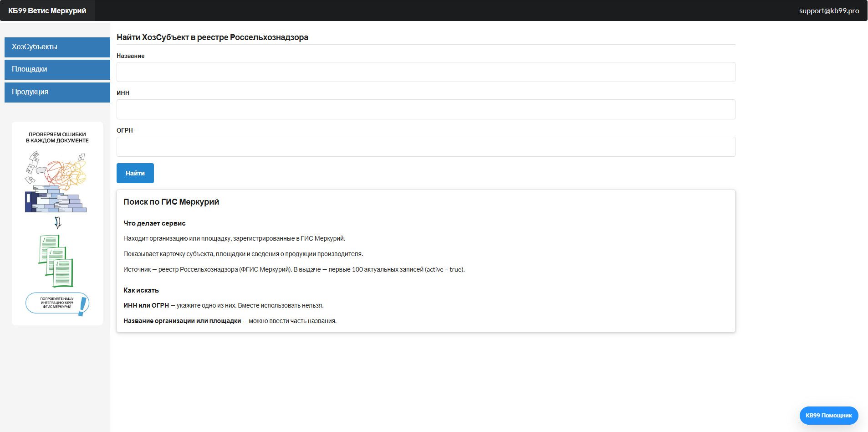The image size is (868, 432).
Task: Open the ХозСубъекты sidebar section
Action: click(x=57, y=47)
